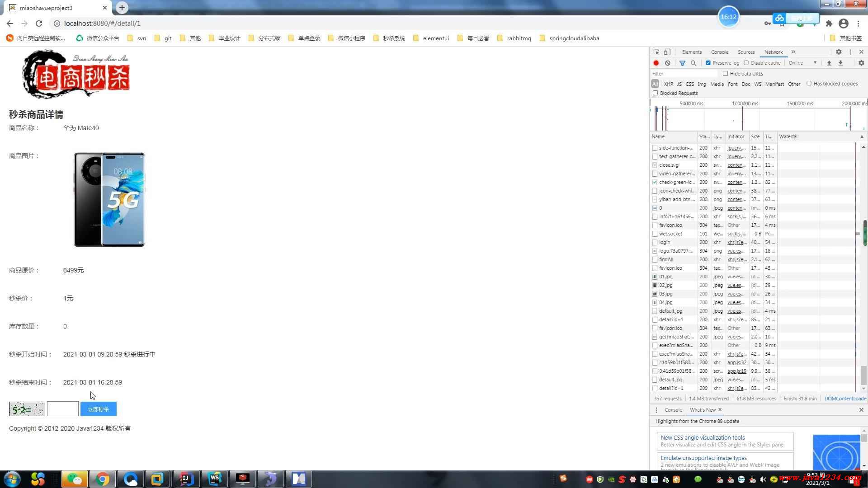This screenshot has width=868, height=488.
Task: Open Windows Start menu
Action: coord(12,479)
